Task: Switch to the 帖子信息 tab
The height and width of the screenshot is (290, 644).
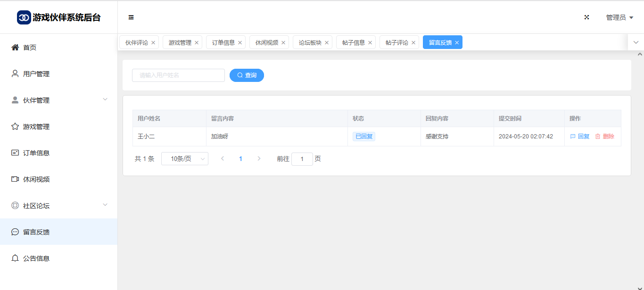Action: click(353, 42)
